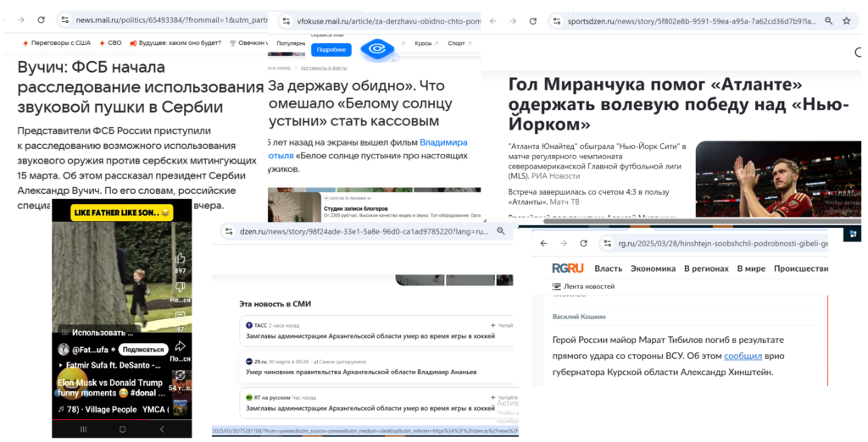Click 'Подписаться' on the video

[x=143, y=350]
